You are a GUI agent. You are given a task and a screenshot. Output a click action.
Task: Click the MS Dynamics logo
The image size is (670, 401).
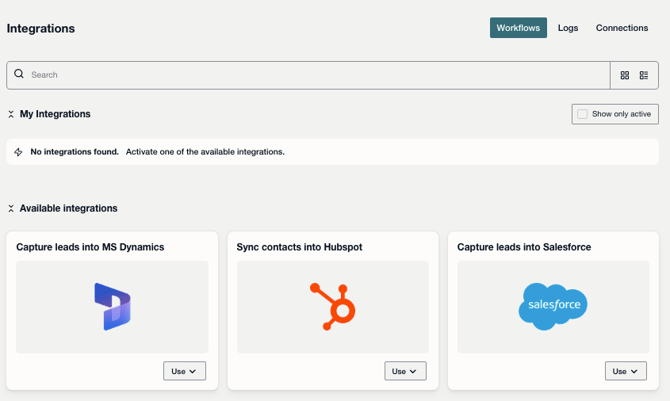tap(112, 307)
